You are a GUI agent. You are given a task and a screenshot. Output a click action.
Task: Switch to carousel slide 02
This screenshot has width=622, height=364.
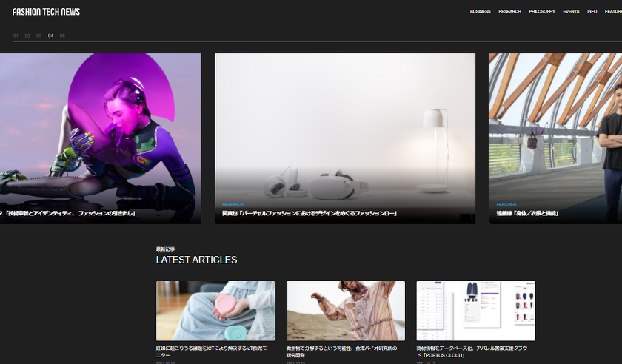27,36
